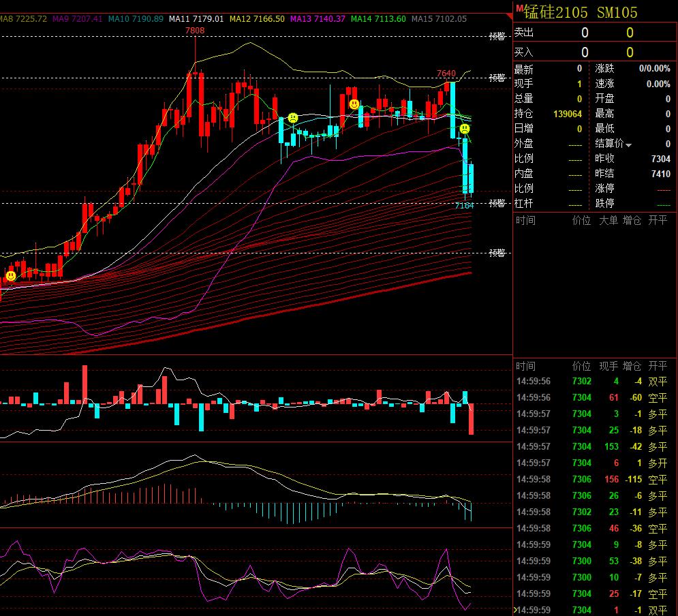Click the 杠杆 label
Viewport: 678px width, 616px height.
(523, 203)
